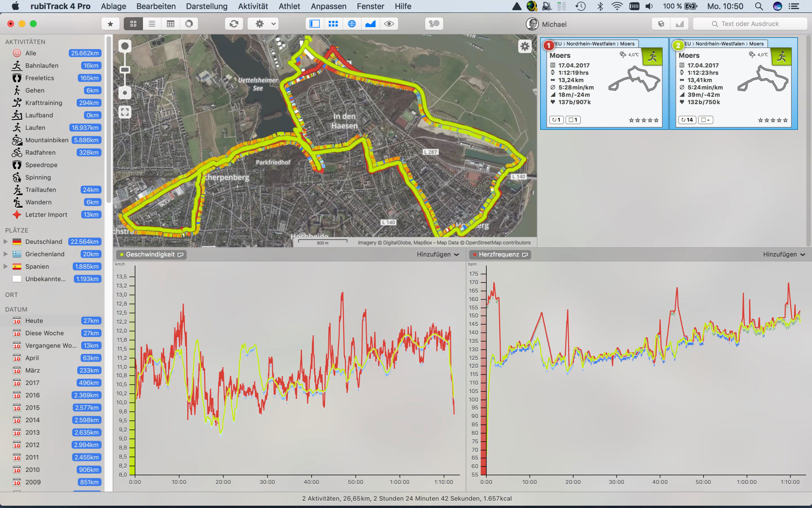Expand the Deutschland places row

(x=5, y=242)
